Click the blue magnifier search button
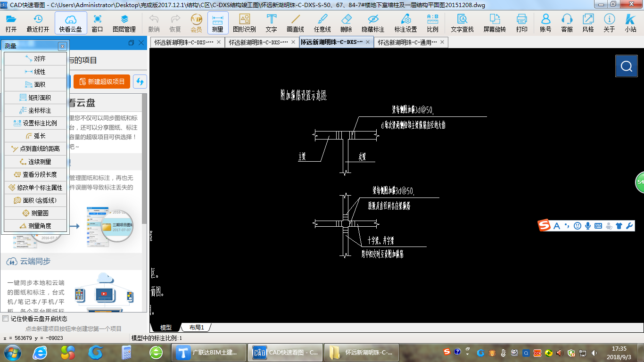This screenshot has height=362, width=644. pyautogui.click(x=627, y=66)
